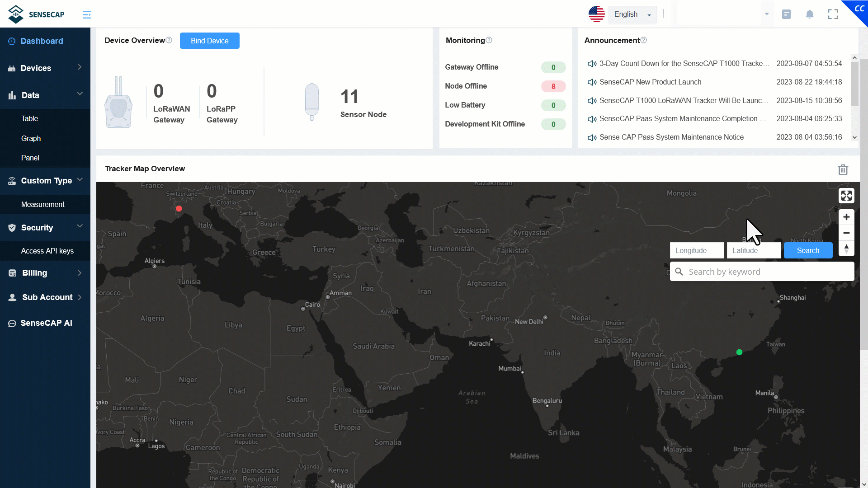The height and width of the screenshot is (488, 868).
Task: Click the Longitude input field
Action: click(x=696, y=250)
